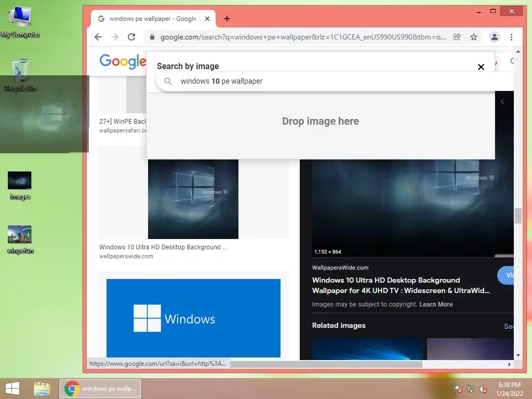Select the My Computer desktop icon

[20, 22]
